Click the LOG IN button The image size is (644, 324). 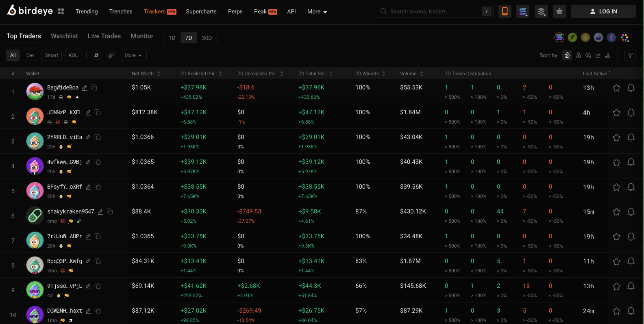[x=603, y=11]
